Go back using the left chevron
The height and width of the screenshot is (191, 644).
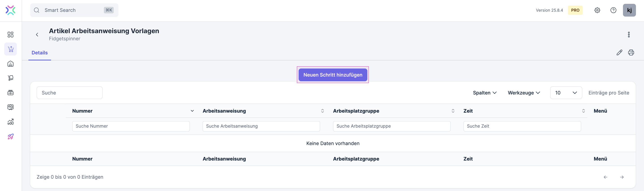37,34
